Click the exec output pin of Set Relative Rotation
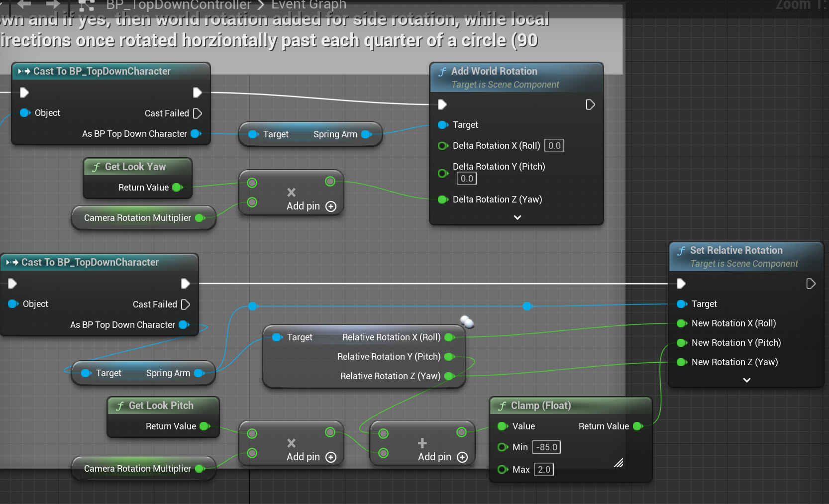 [x=811, y=284]
